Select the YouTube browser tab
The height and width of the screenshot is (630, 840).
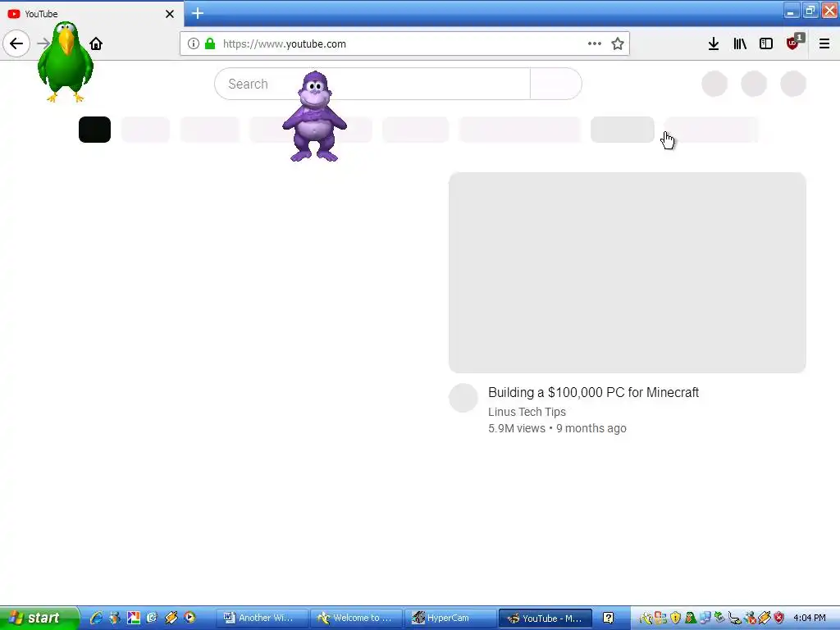(x=91, y=14)
